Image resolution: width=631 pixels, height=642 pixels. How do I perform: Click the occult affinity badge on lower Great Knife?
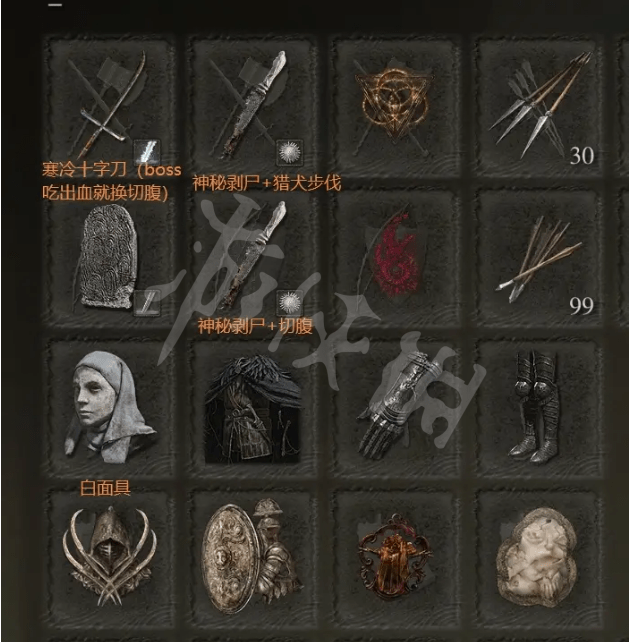click(x=289, y=303)
